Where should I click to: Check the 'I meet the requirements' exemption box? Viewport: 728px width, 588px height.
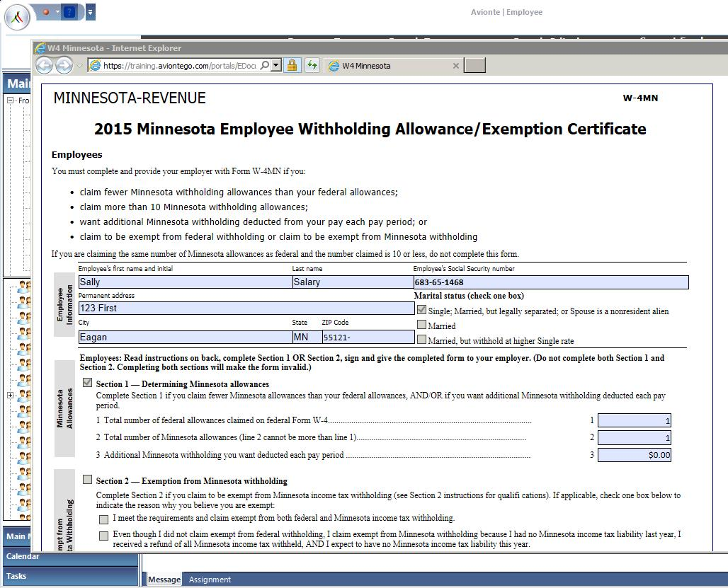[104, 519]
